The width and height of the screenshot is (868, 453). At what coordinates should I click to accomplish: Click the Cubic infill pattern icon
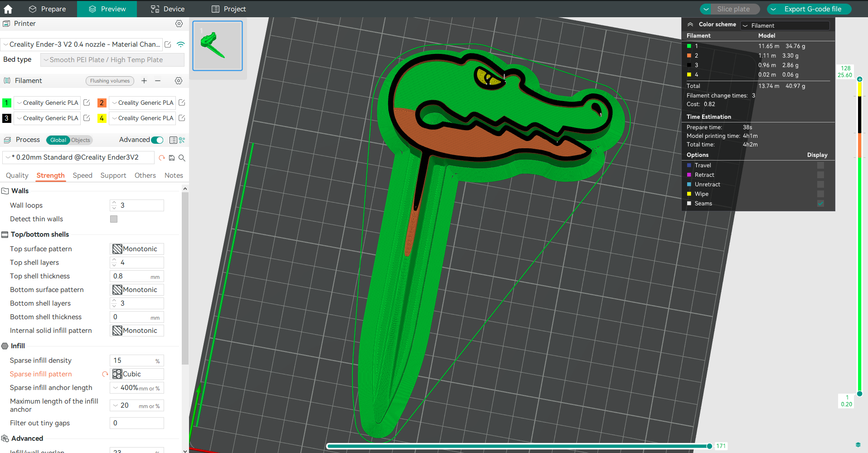pyautogui.click(x=117, y=374)
